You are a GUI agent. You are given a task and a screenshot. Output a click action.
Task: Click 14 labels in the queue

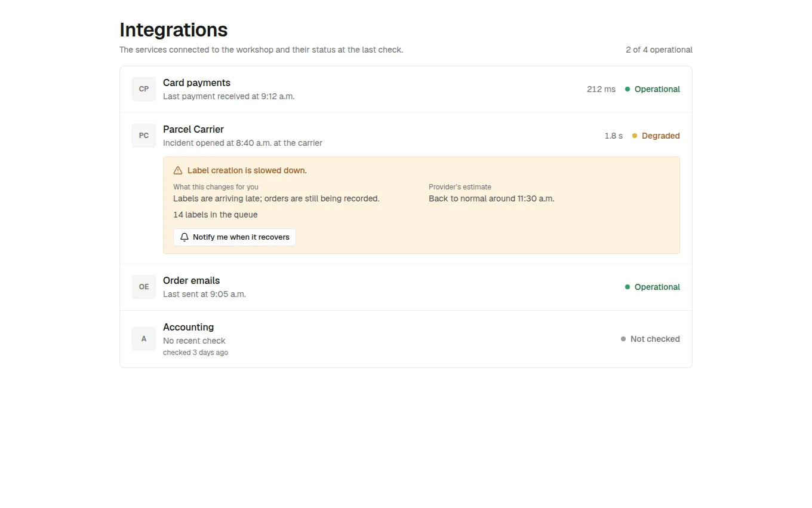point(216,215)
